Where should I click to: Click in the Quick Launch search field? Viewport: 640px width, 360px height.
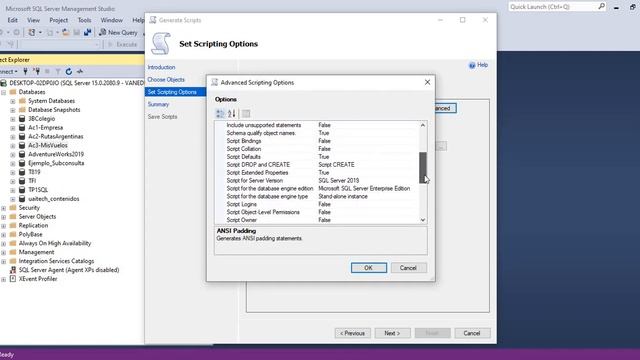click(x=553, y=7)
